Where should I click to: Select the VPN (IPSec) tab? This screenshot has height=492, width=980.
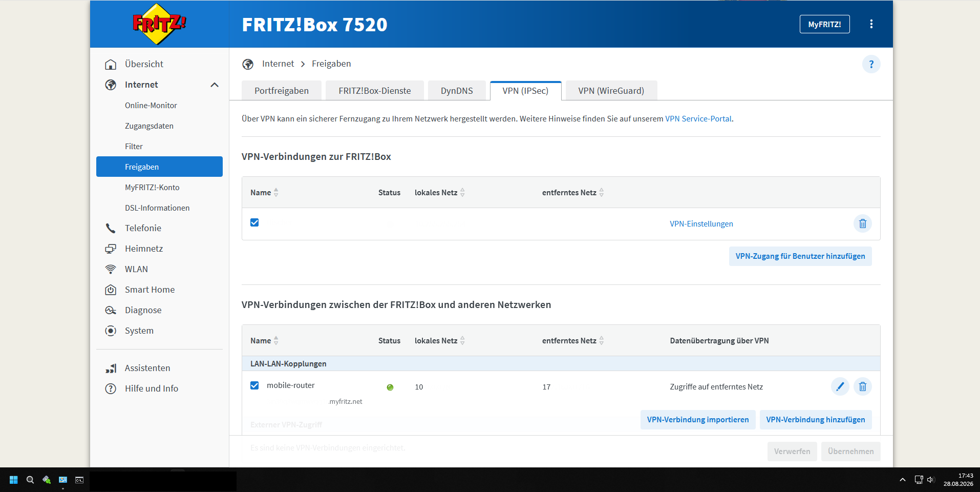pyautogui.click(x=525, y=91)
